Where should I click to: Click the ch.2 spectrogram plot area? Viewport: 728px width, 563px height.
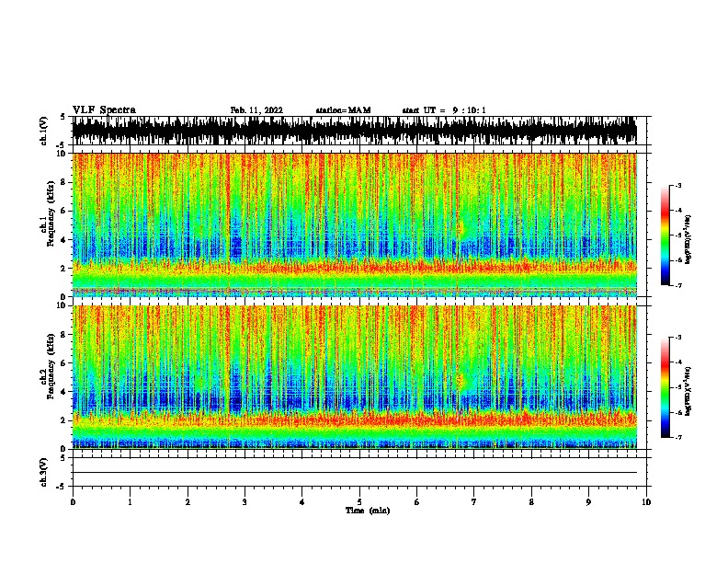[x=354, y=377]
